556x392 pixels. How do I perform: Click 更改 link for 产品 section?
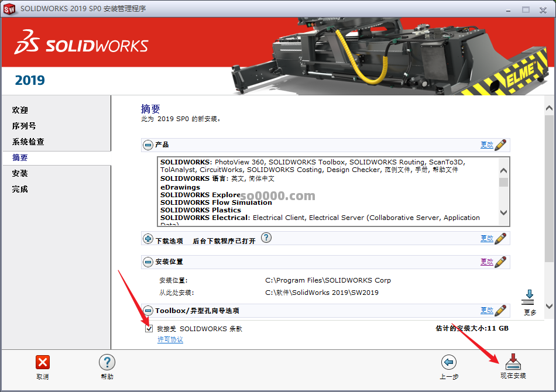pyautogui.click(x=487, y=145)
